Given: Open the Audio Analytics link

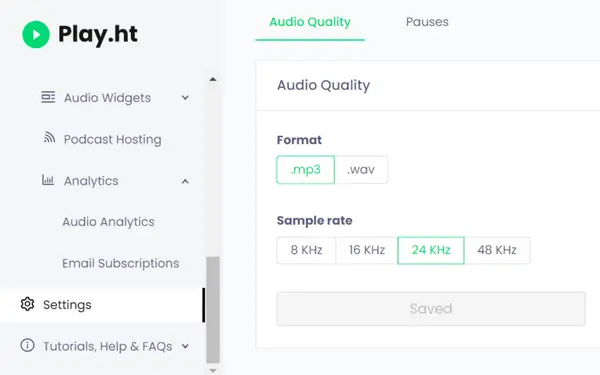Looking at the screenshot, I should click(109, 222).
